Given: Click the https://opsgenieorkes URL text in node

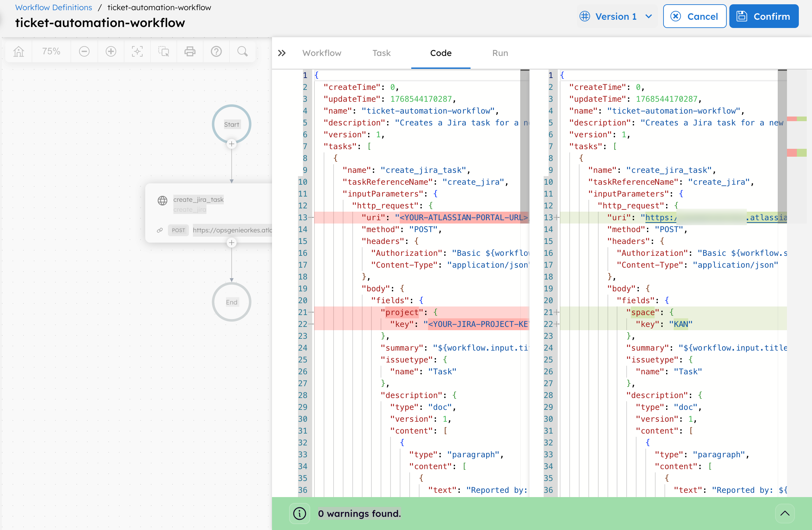Looking at the screenshot, I should 232,230.
